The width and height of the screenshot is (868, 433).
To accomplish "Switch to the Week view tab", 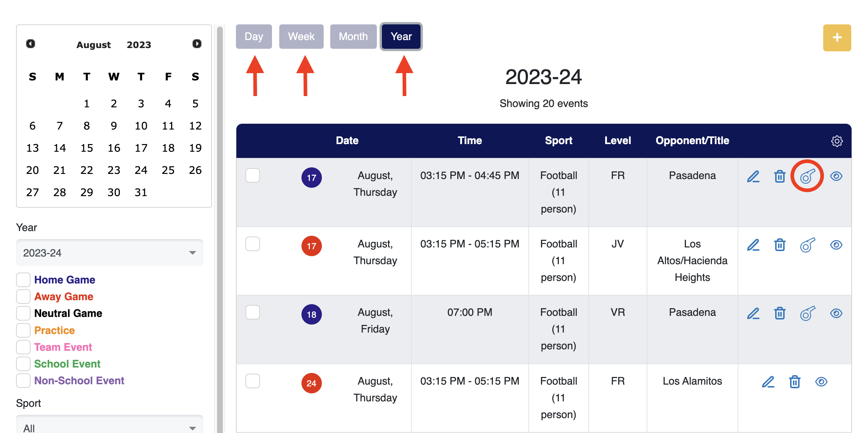I will (x=301, y=37).
